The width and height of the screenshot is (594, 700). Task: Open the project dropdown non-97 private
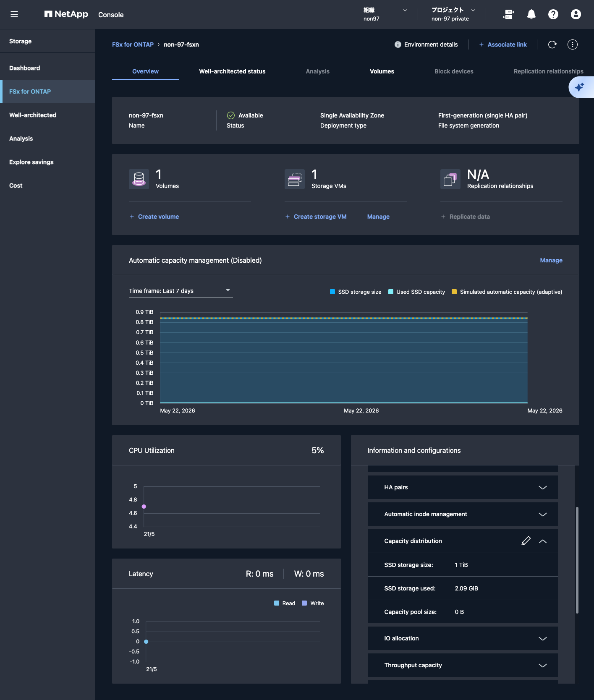pyautogui.click(x=453, y=14)
